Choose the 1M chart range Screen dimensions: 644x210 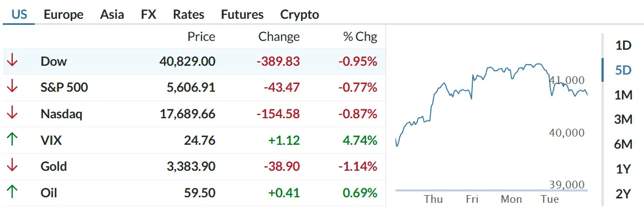(623, 95)
